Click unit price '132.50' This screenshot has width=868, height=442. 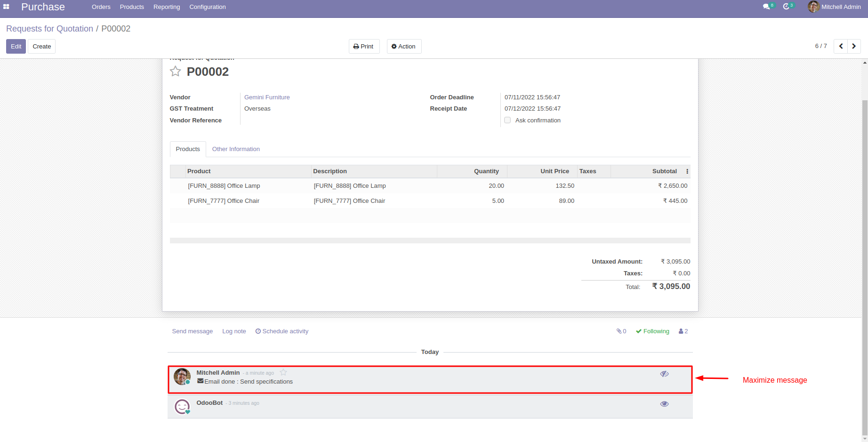(x=565, y=186)
